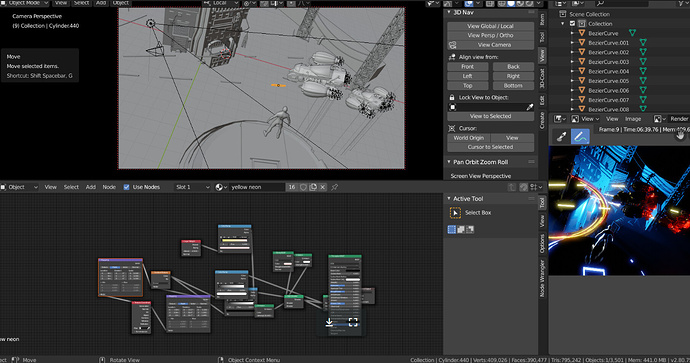The width and height of the screenshot is (690, 363).
Task: Click the Scene Collection icon in outliner
Action: pos(562,14)
